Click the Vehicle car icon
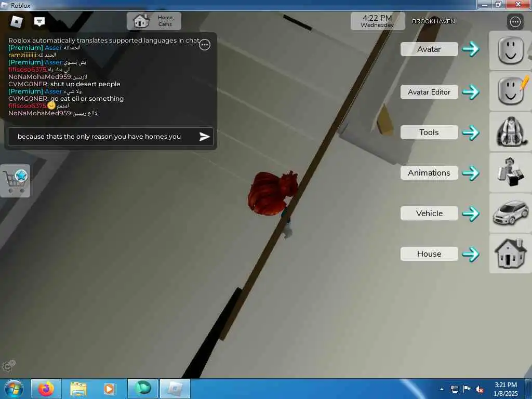Screen dimensions: 532x399 pos(510,213)
